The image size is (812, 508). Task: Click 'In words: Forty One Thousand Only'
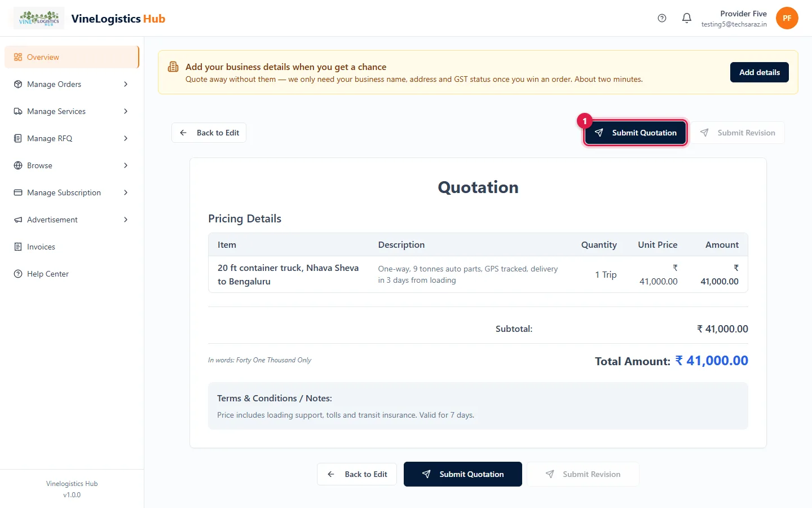coord(259,360)
